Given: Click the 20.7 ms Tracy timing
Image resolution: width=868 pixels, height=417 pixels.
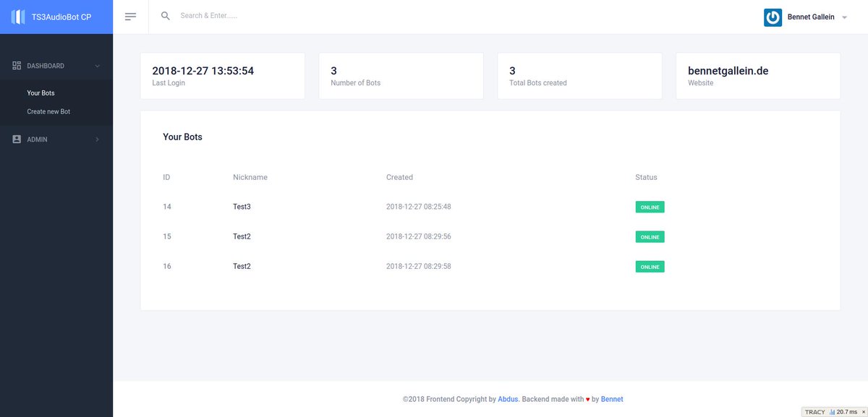Looking at the screenshot, I should (x=847, y=412).
